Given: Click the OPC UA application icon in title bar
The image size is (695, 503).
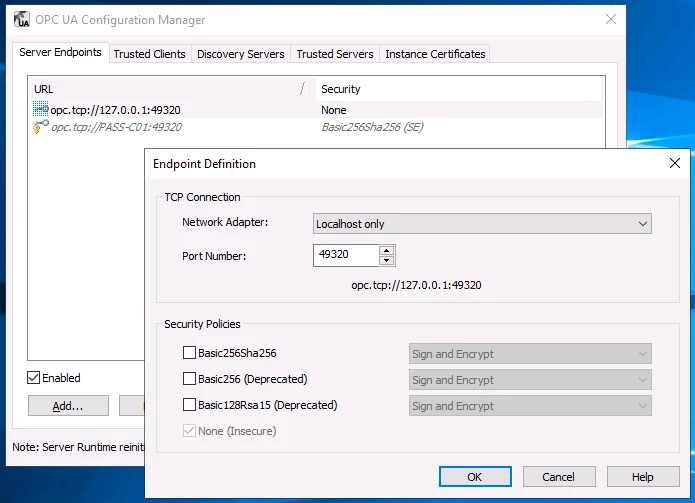Looking at the screenshot, I should click(21, 19).
